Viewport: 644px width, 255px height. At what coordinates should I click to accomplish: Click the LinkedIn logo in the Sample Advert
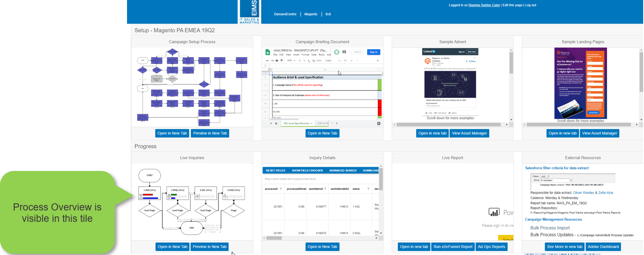coord(429,51)
